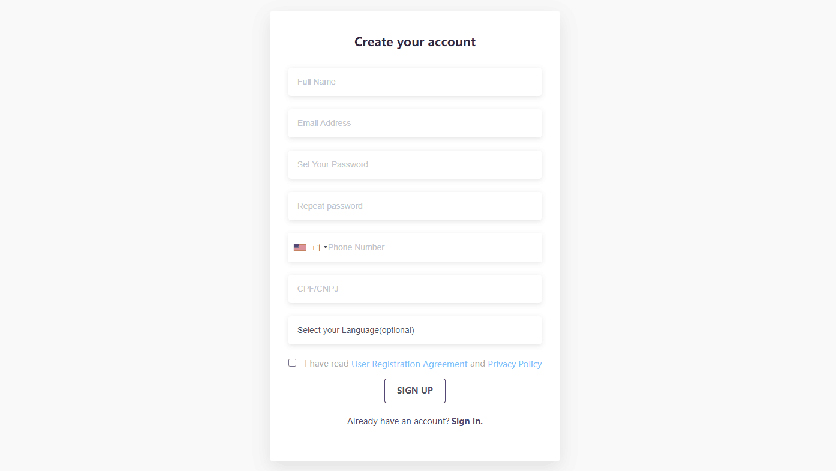Follow the Sign In link
The width and height of the screenshot is (836, 471).
coord(467,421)
